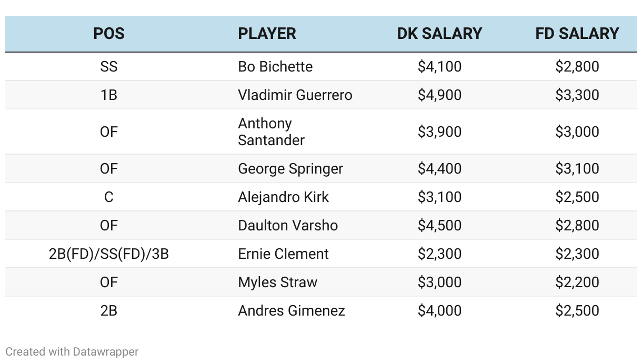The height and width of the screenshot is (364, 642).
Task: Select the $4,900 DK salary value
Action: 439,95
